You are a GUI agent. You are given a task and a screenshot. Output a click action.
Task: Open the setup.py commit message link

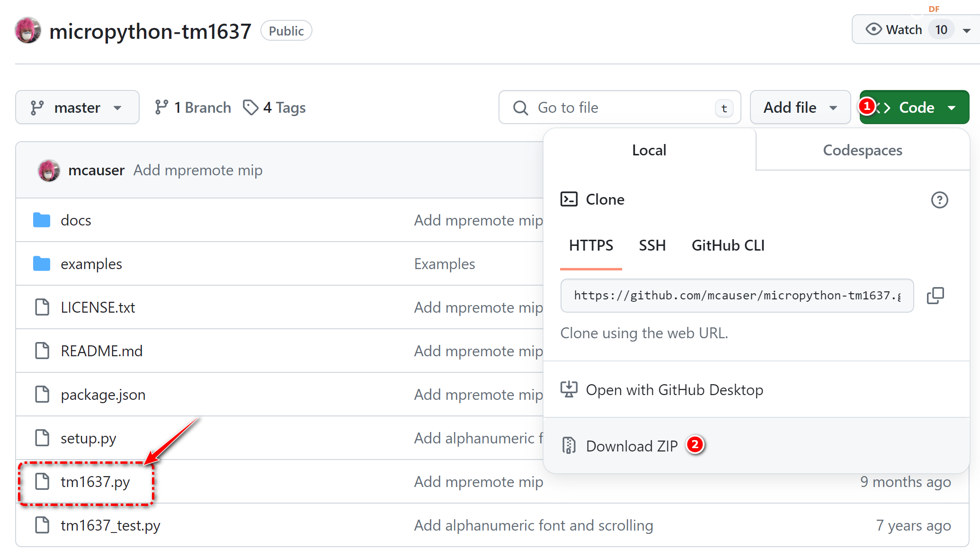(x=479, y=438)
